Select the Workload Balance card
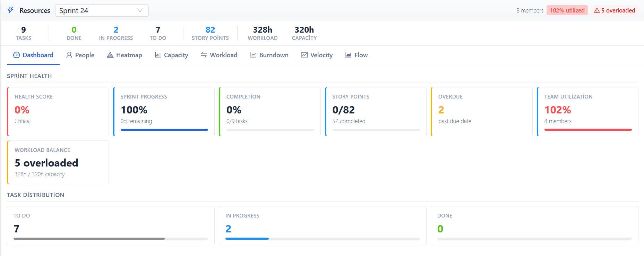This screenshot has width=644, height=256. [x=58, y=162]
